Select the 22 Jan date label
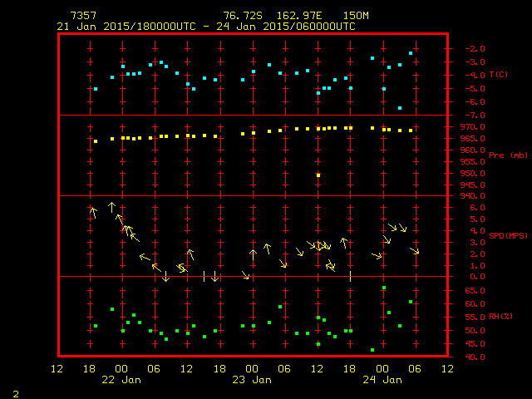532x399 pixels. [121, 380]
